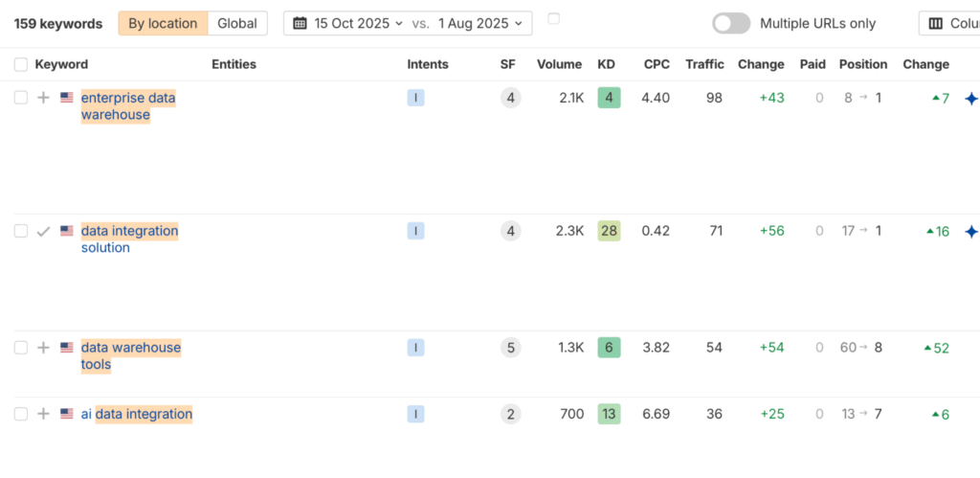Image resolution: width=980 pixels, height=478 pixels.
Task: Click the checkmark icon beside data integration solution
Action: (43, 231)
